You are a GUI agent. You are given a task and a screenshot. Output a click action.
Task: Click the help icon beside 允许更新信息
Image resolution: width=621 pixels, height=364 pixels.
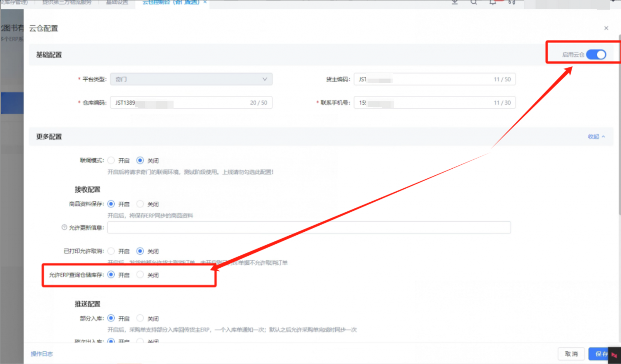[64, 227]
